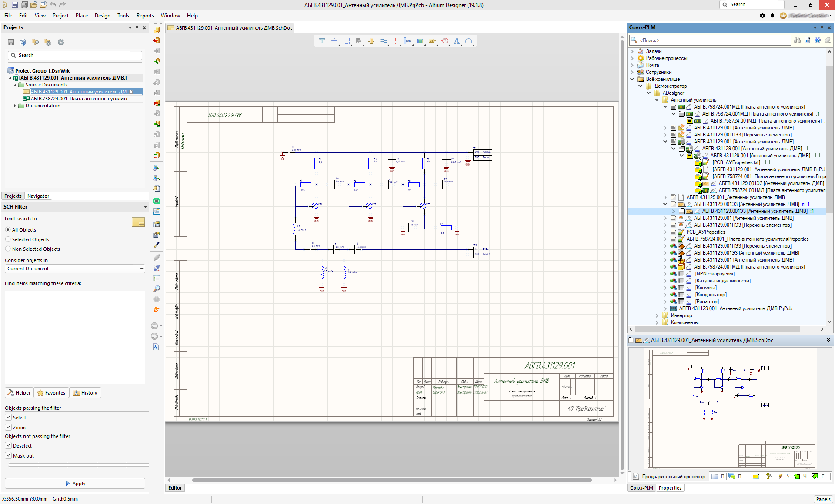835x504 pixels.
Task: Switch to the Navigator tab
Action: 38,196
